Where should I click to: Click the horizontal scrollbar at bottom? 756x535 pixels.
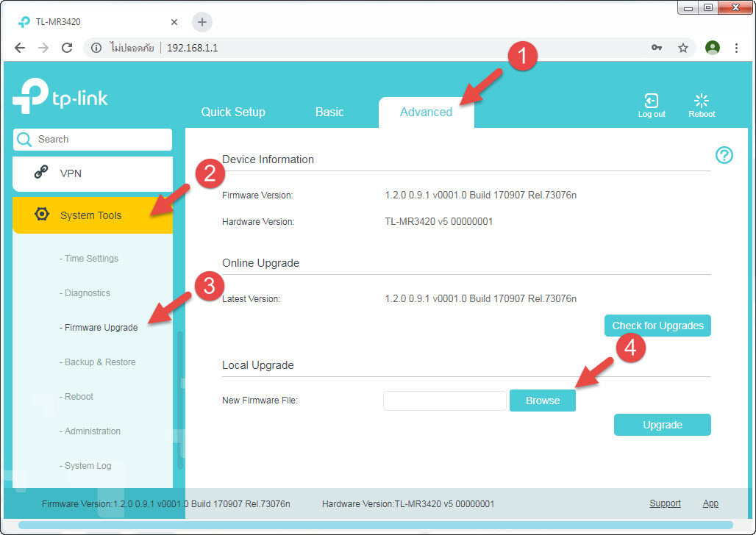pyautogui.click(x=376, y=525)
